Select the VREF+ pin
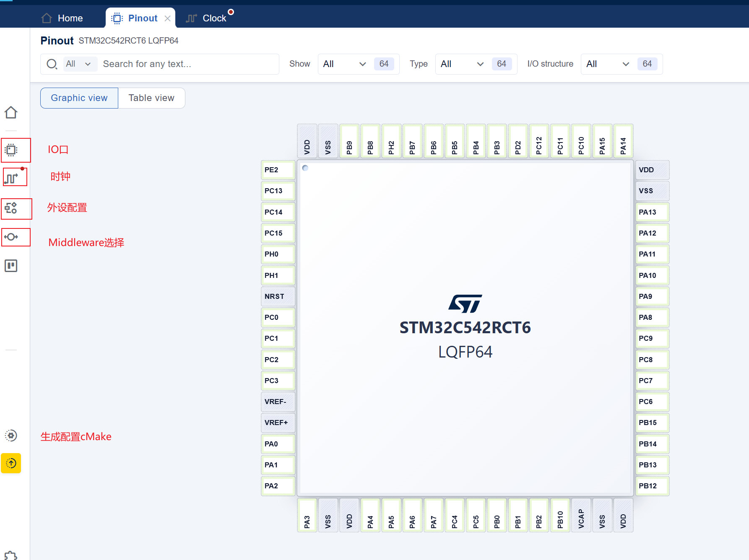The image size is (749, 560). click(278, 423)
